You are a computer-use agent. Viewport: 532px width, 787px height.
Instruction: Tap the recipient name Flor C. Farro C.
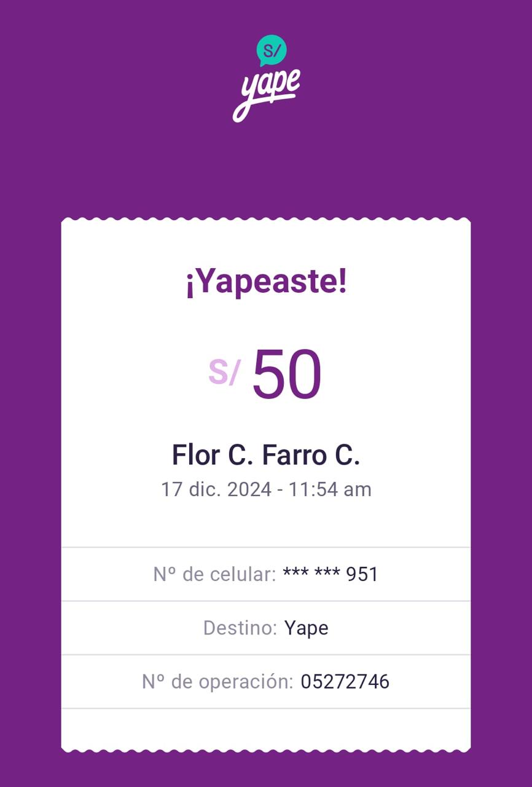pyautogui.click(x=266, y=456)
